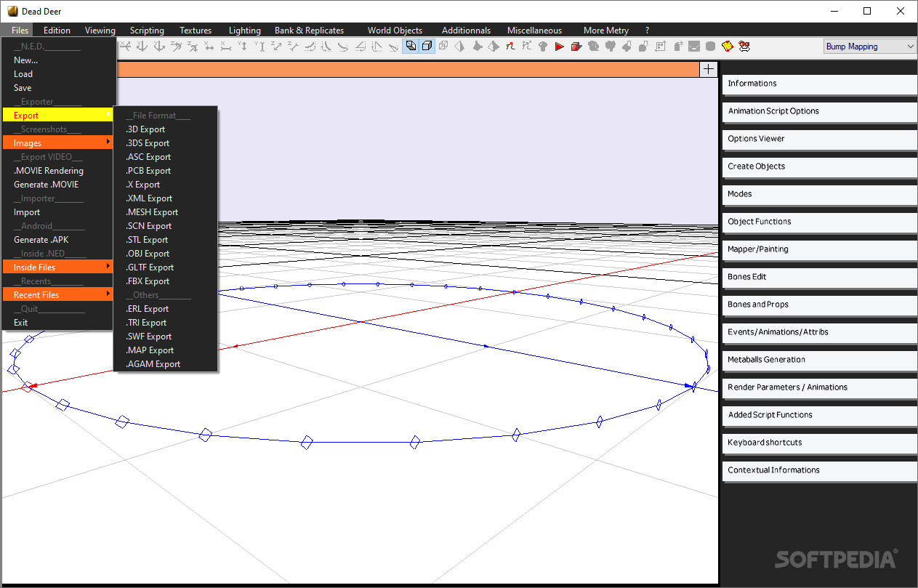Expand the Mapper/Painting panel
Viewport: 918px width, 588px height.
pos(820,249)
